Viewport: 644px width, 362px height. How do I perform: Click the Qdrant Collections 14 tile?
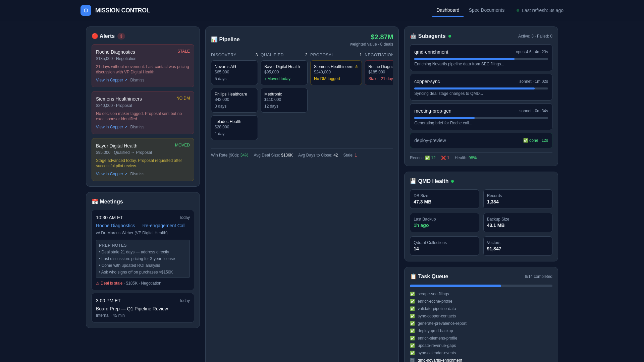pyautogui.click(x=444, y=246)
